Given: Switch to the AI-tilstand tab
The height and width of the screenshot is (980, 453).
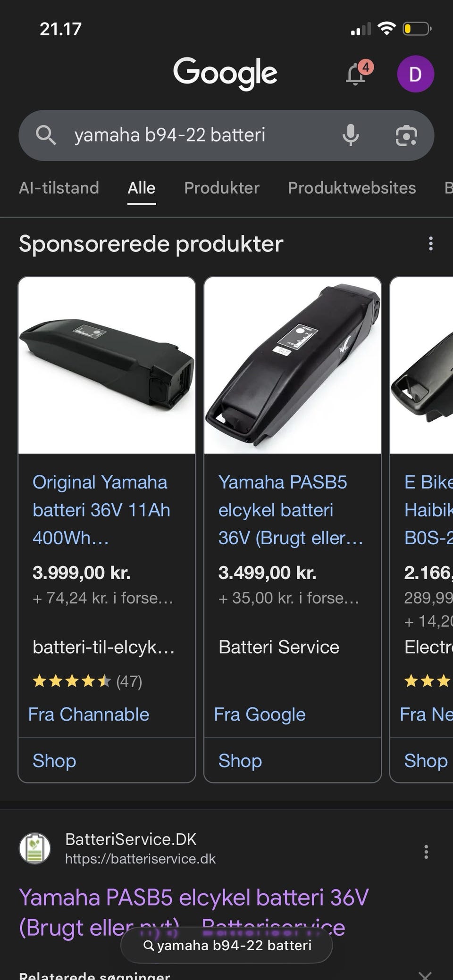Looking at the screenshot, I should point(59,188).
